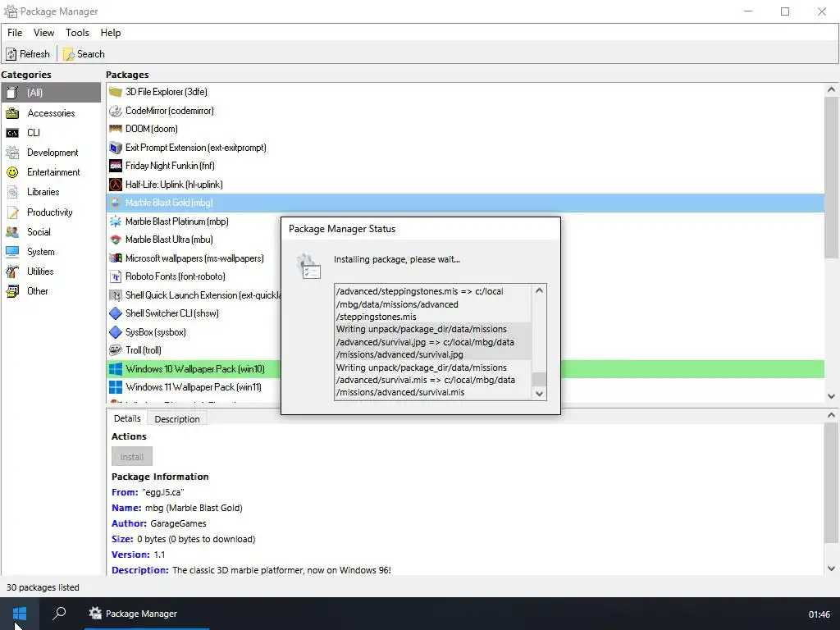Screen dimensions: 840x630
Task: Select Marble Blast Gold package row
Action: 465,203
